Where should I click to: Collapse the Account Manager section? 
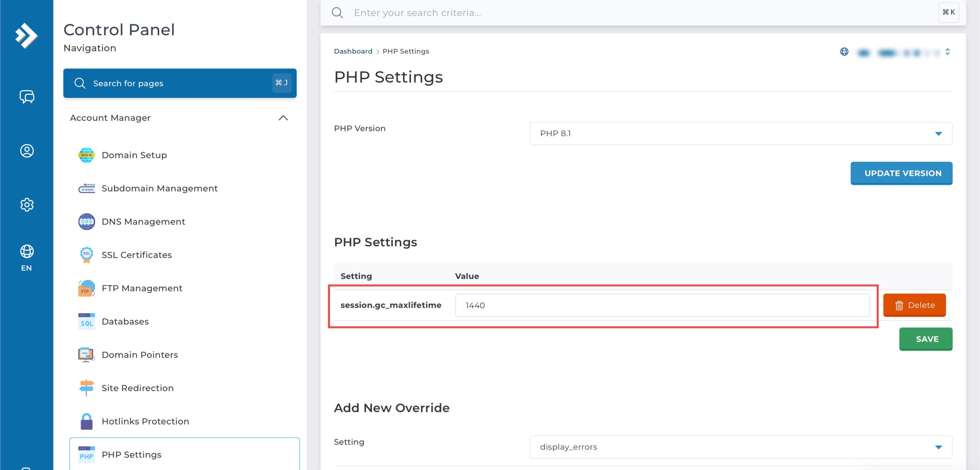[x=283, y=118]
